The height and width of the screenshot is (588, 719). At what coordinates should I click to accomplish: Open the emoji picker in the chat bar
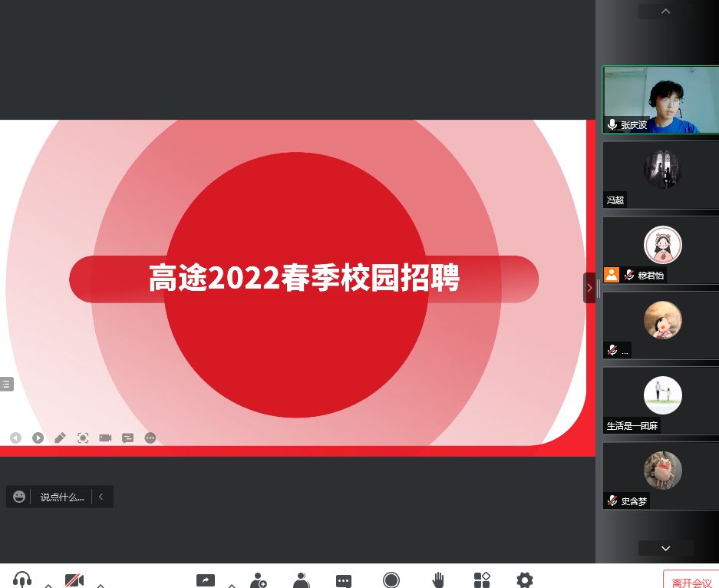coord(19,497)
